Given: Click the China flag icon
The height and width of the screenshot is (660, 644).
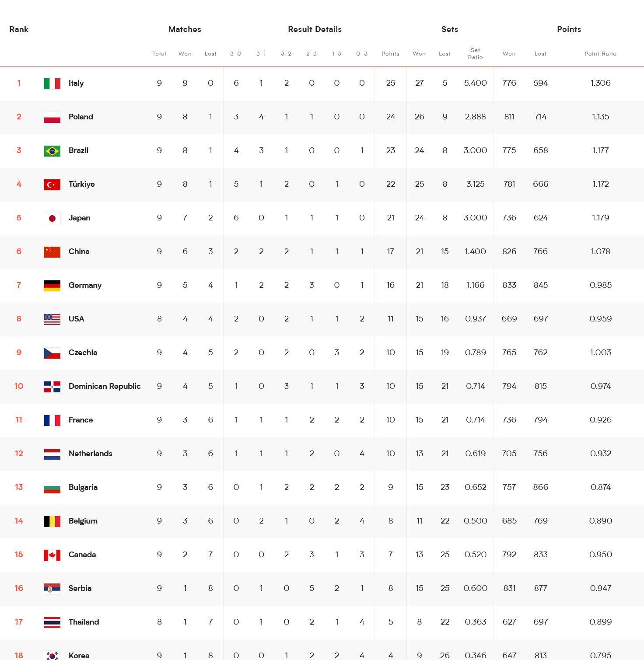Looking at the screenshot, I should point(52,251).
